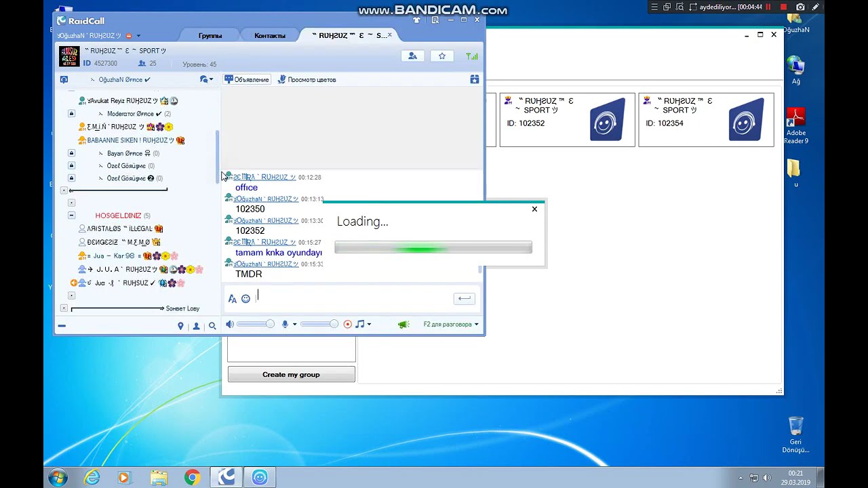The image size is (868, 488).
Task: Open the font formatting icon in chat
Action: pos(233,298)
